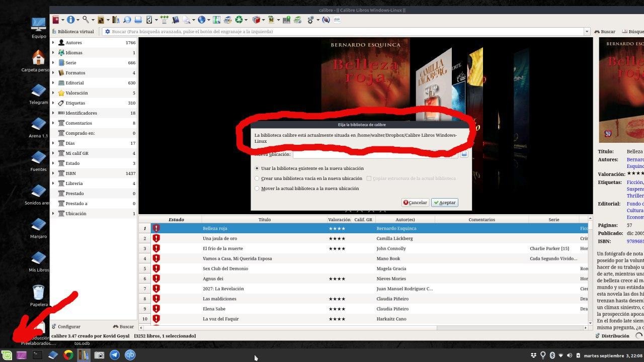644x362 pixels.
Task: Open the terminal from the taskbar
Action: pos(37,355)
